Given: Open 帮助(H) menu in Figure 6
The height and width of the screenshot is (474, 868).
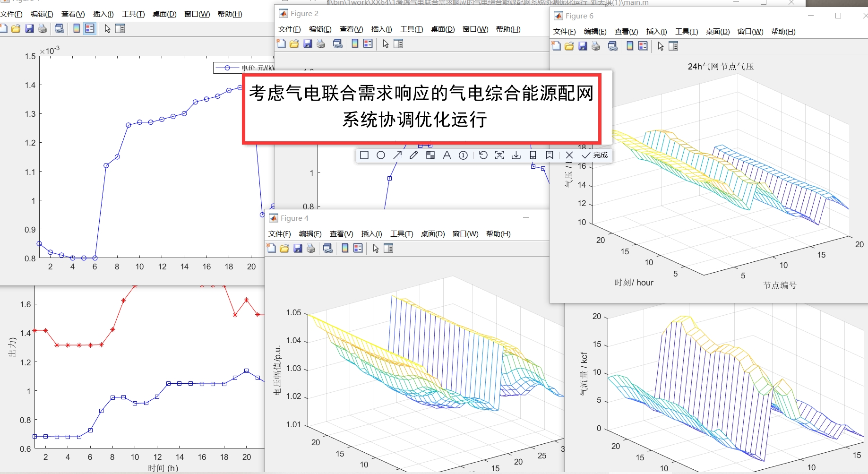Looking at the screenshot, I should [783, 32].
